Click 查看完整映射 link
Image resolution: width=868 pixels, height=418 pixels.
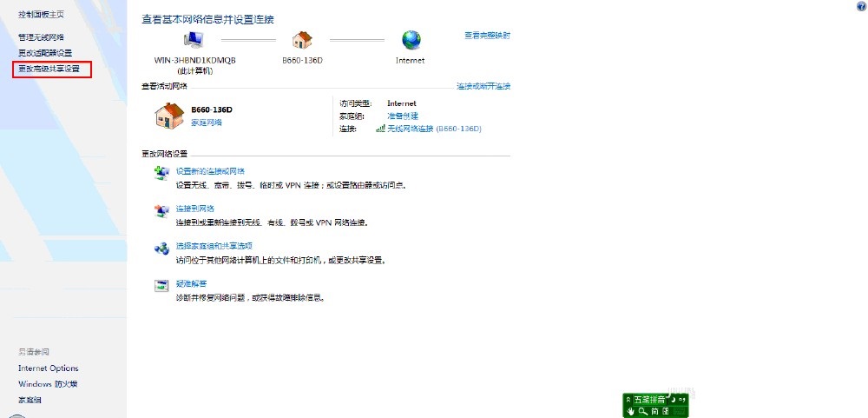pos(487,36)
